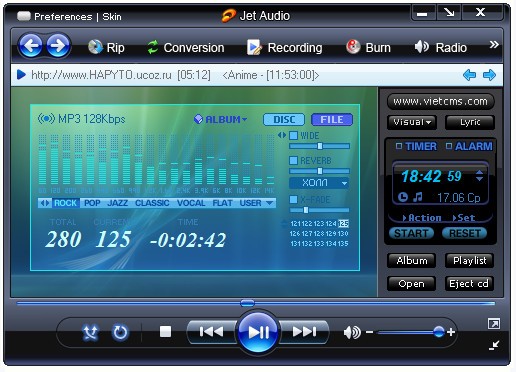Click the clock icon in timer panel
Viewport: 516px width, 372px height.
[x=403, y=197]
